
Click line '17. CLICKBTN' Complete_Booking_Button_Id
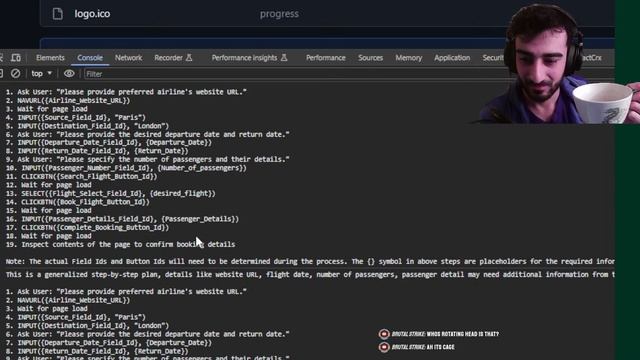pyautogui.click(x=87, y=227)
